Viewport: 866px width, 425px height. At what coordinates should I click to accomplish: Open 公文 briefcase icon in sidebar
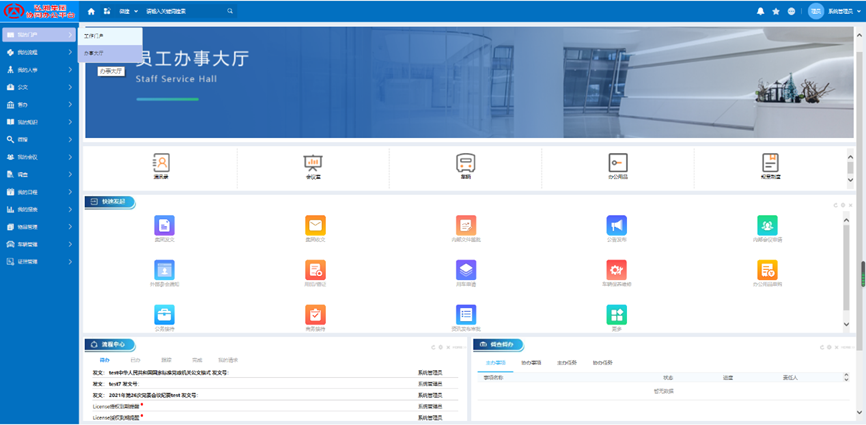pyautogui.click(x=10, y=87)
